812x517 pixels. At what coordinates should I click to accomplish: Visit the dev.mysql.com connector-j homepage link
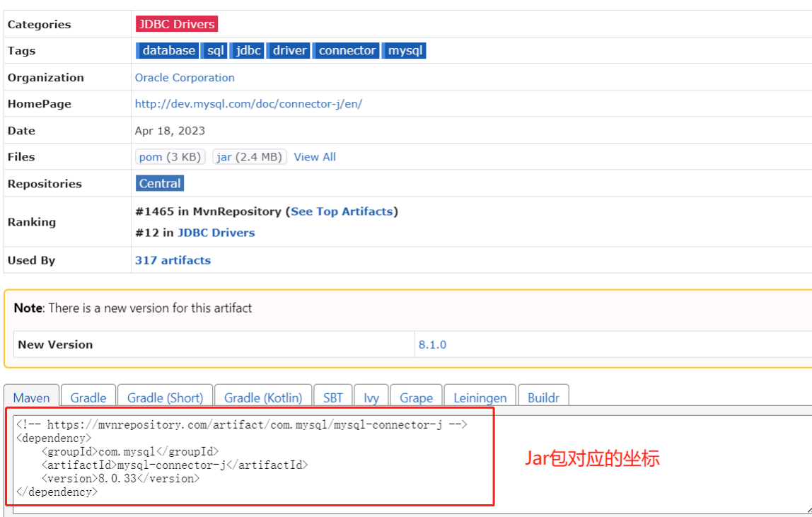(x=248, y=103)
